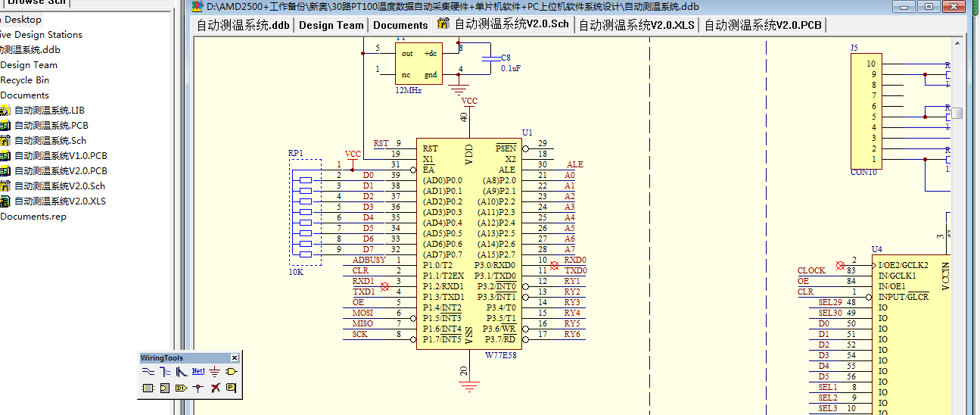Image resolution: width=980 pixels, height=415 pixels.
Task: Click the design database icon in the title bar
Action: pyautogui.click(x=198, y=7)
